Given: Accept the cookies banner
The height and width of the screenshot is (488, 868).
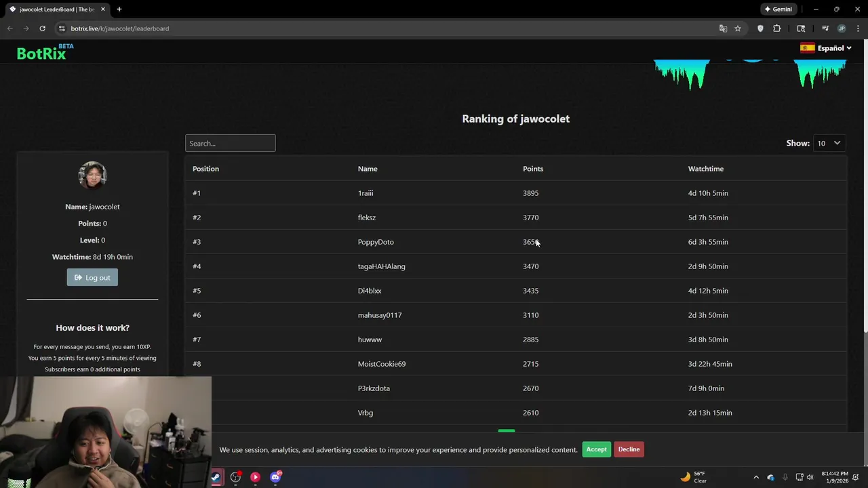Looking at the screenshot, I should [596, 449].
